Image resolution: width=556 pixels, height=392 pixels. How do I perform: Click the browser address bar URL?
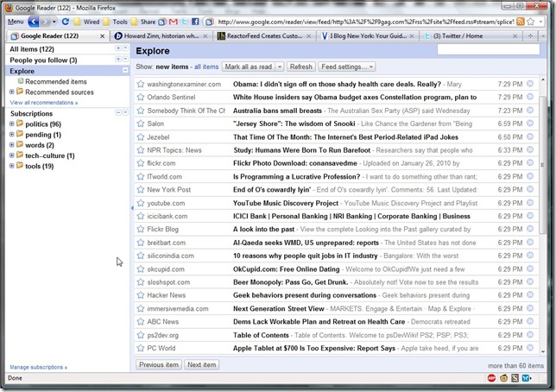coord(365,22)
